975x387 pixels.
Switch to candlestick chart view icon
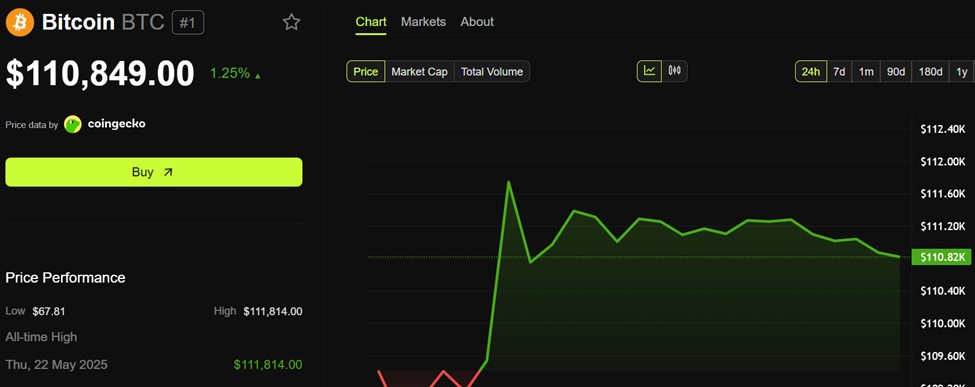(x=675, y=71)
